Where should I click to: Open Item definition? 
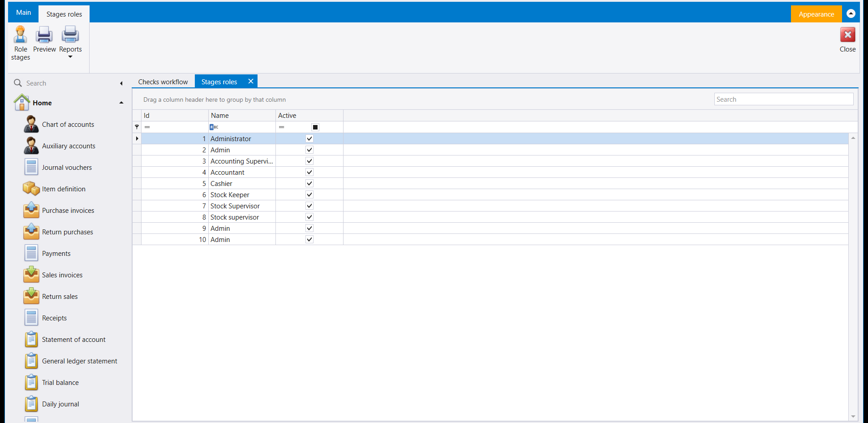tap(64, 189)
